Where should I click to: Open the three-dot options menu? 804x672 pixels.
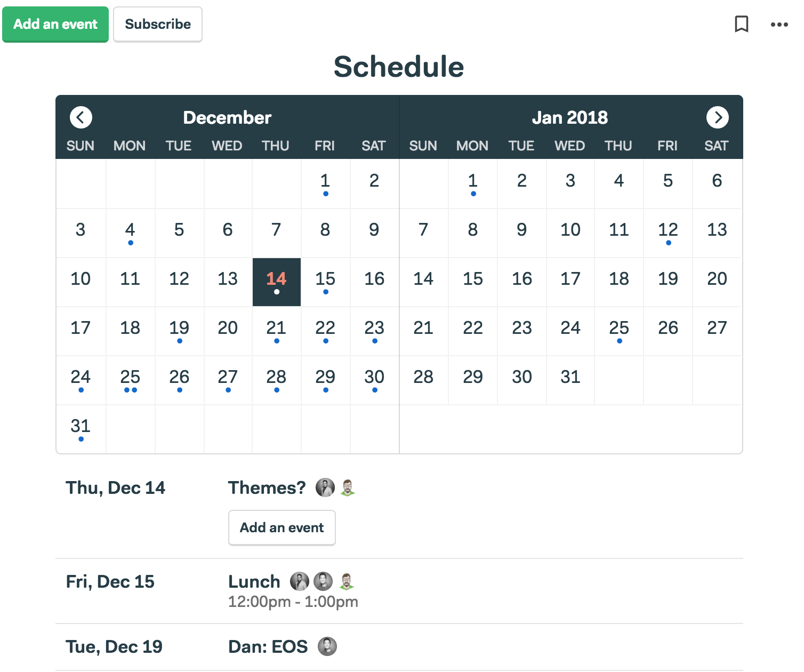779,25
